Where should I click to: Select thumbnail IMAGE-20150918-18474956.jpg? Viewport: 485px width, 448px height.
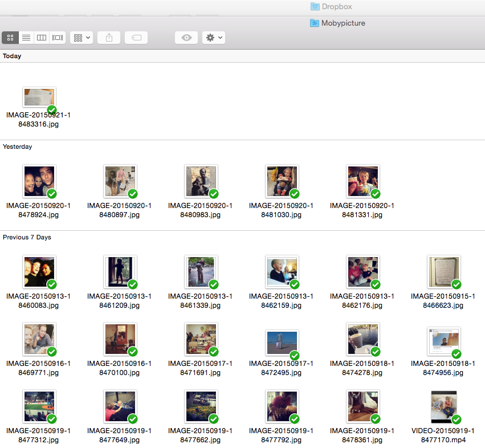click(x=444, y=341)
